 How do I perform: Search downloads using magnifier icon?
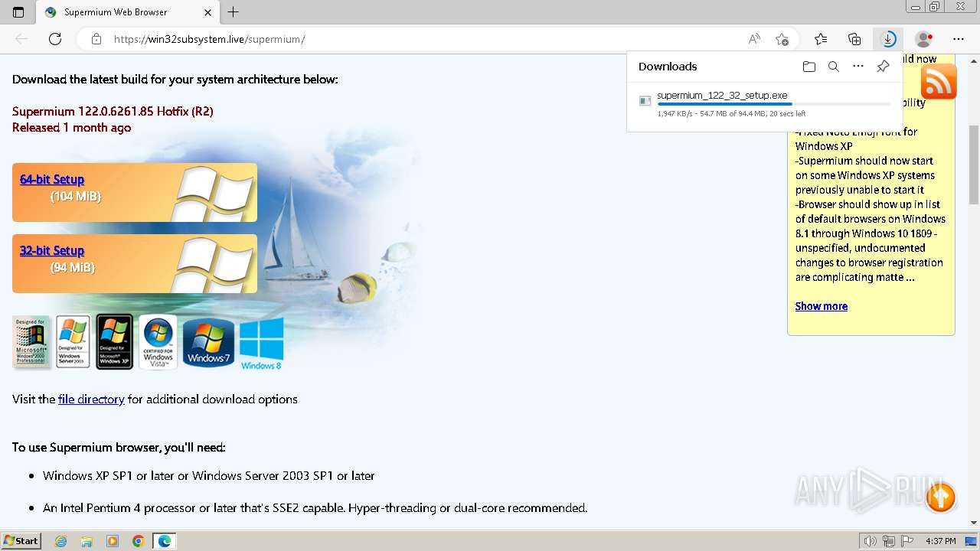[x=834, y=67]
